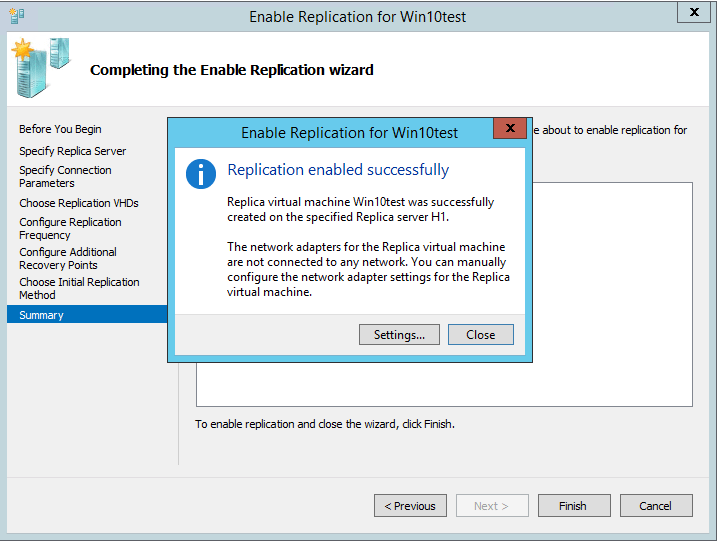Image resolution: width=717 pixels, height=542 pixels.
Task: Cancel the Enable Replication wizard
Action: pyautogui.click(x=656, y=506)
